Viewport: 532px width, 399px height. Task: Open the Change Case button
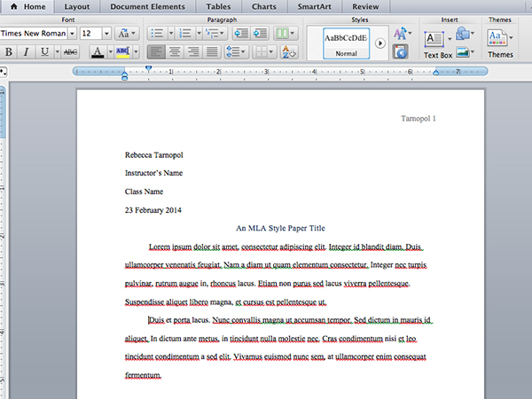tap(127, 34)
